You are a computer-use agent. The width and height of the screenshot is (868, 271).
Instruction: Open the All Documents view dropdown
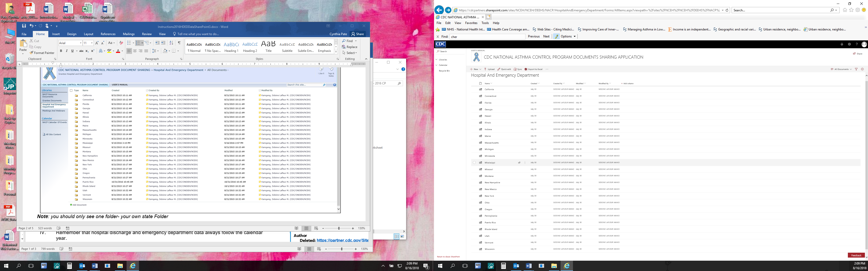pos(841,69)
